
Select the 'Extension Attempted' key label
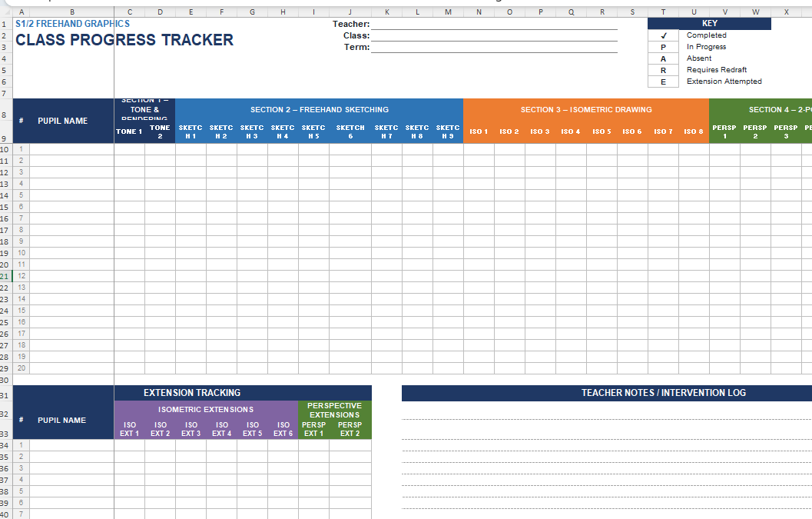coord(724,82)
